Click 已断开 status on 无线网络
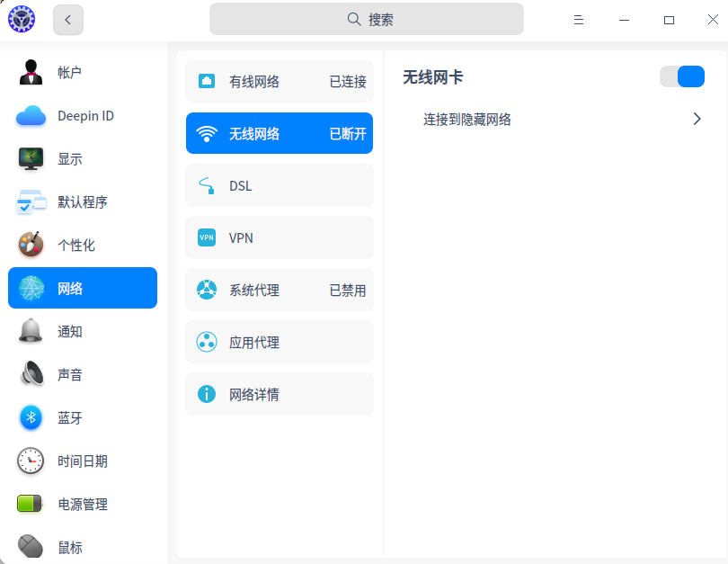This screenshot has height=564, width=728. click(348, 134)
